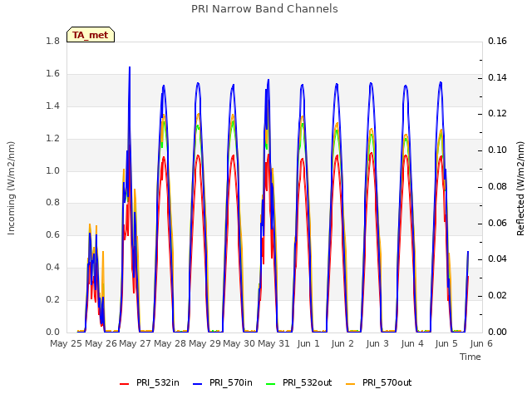This screenshot has width=532, height=399.
Task: Click the 0.02 right axis value
Action: [497, 296]
